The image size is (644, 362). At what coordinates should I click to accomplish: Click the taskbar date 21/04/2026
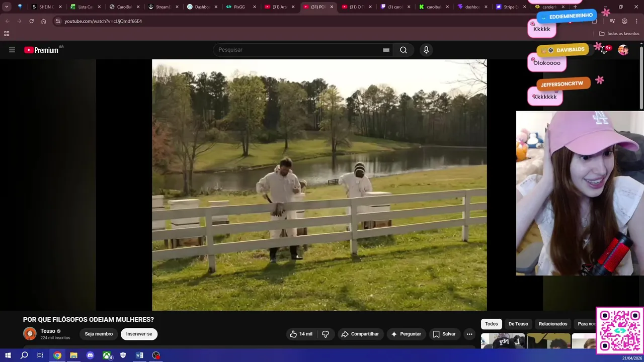pyautogui.click(x=631, y=358)
